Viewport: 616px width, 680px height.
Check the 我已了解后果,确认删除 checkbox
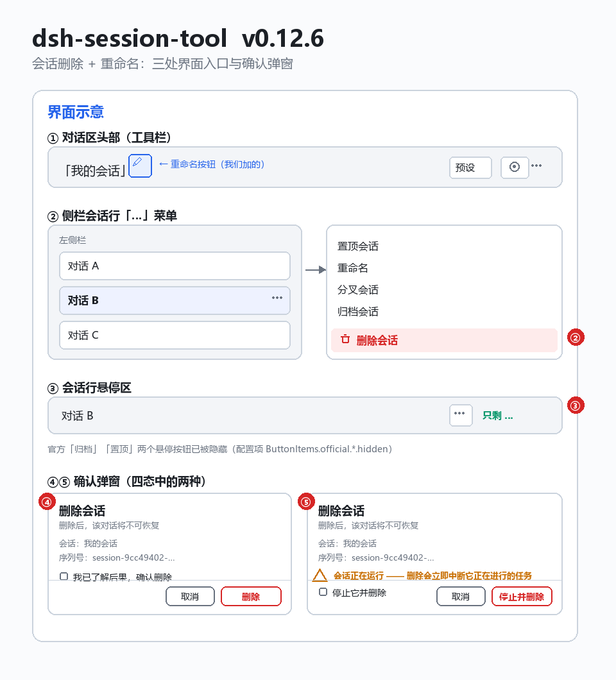(x=64, y=576)
